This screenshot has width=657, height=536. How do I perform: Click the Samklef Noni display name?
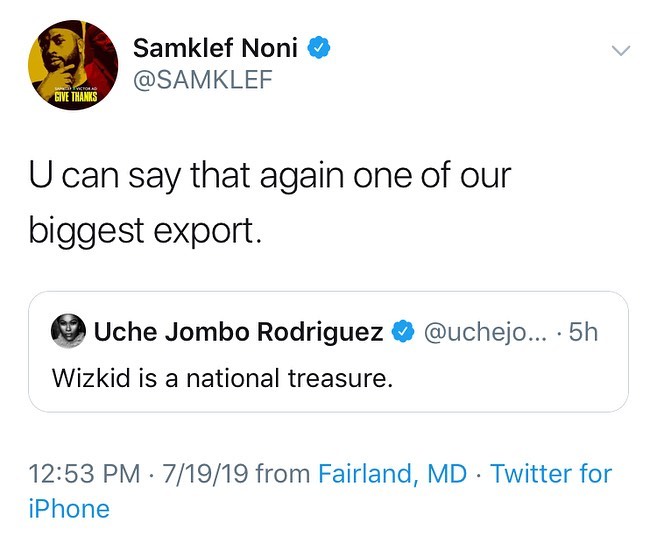218,47
